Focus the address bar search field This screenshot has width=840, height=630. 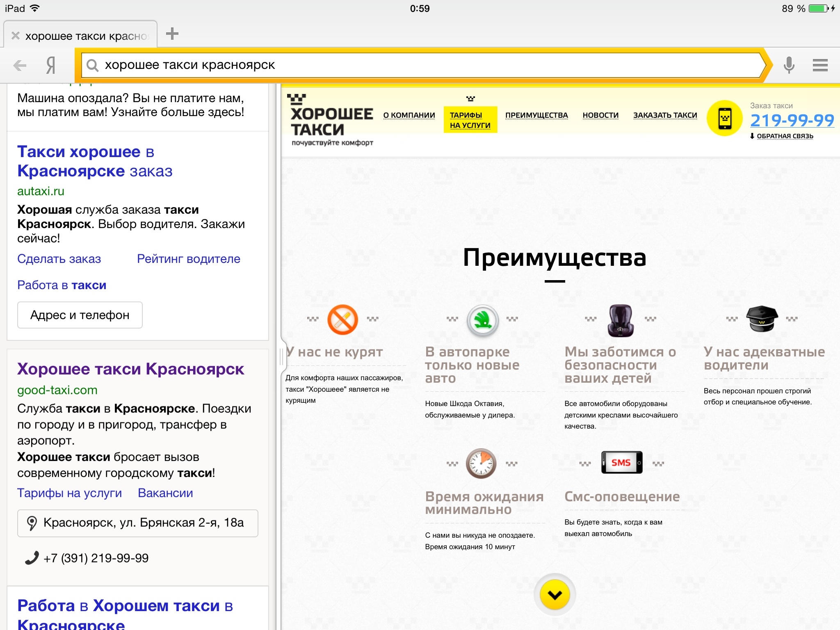[422, 65]
